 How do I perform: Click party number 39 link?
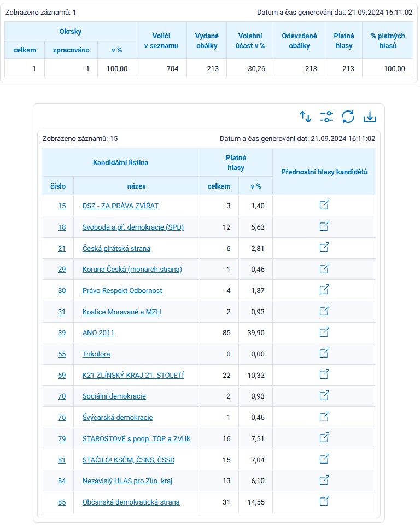point(62,333)
